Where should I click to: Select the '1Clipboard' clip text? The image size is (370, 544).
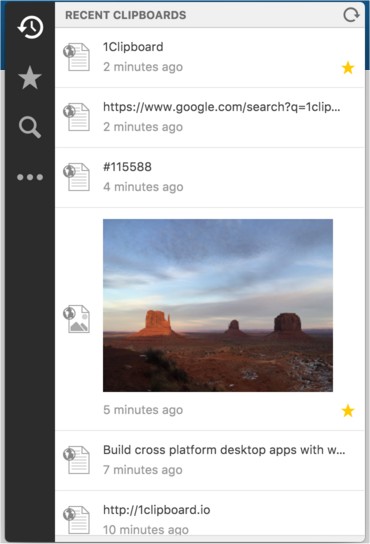(133, 47)
